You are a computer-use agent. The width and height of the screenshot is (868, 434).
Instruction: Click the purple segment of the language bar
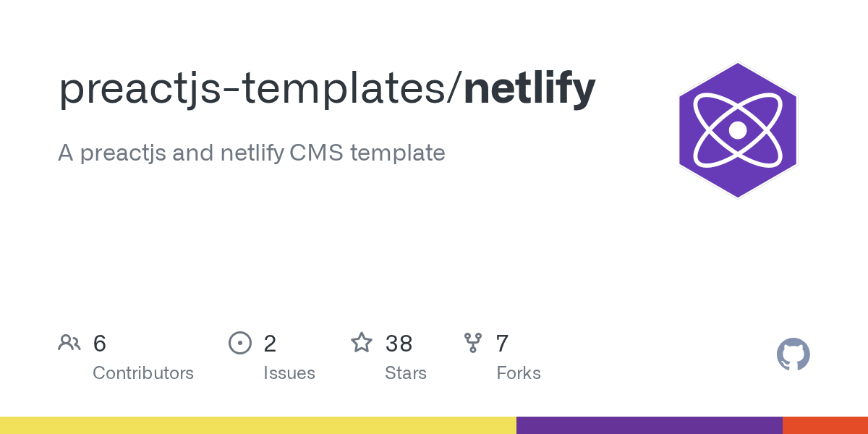(x=649, y=425)
